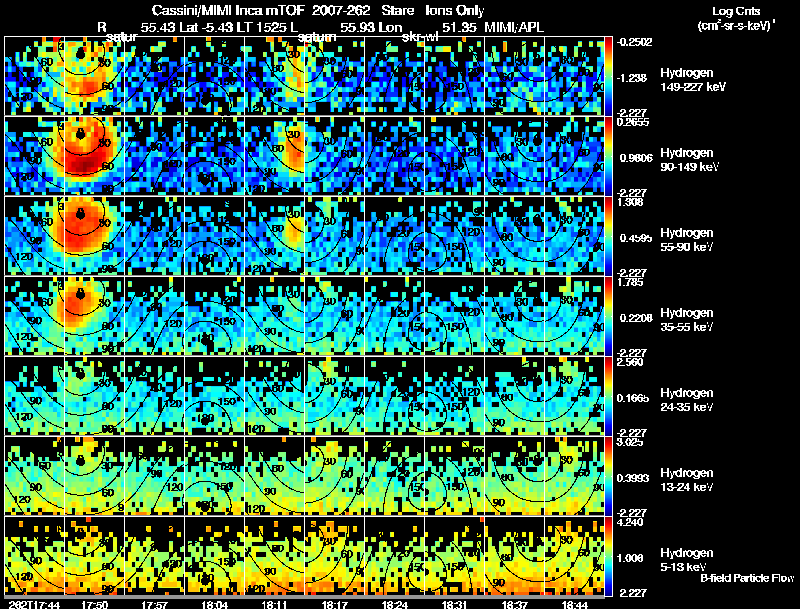Click the color scale for the 55-90 keV row

coord(609,236)
